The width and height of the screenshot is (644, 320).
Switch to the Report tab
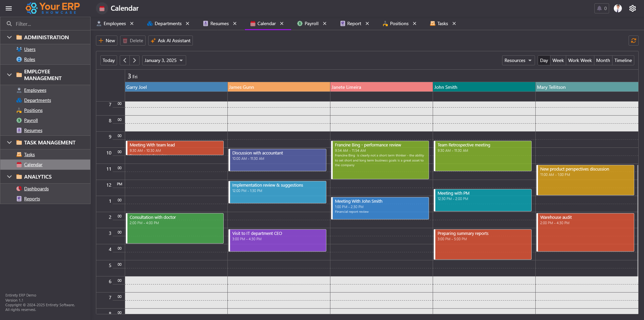(354, 23)
